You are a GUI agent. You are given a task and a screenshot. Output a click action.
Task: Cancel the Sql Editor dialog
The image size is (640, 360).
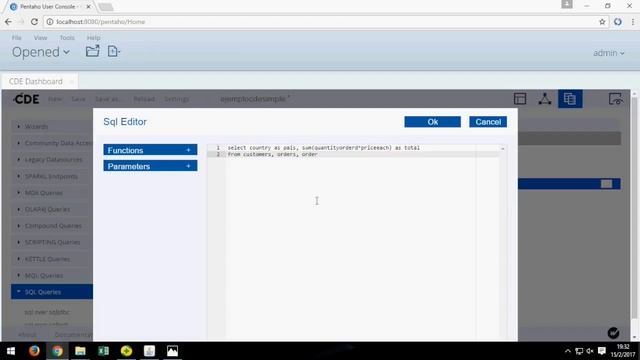[488, 122]
